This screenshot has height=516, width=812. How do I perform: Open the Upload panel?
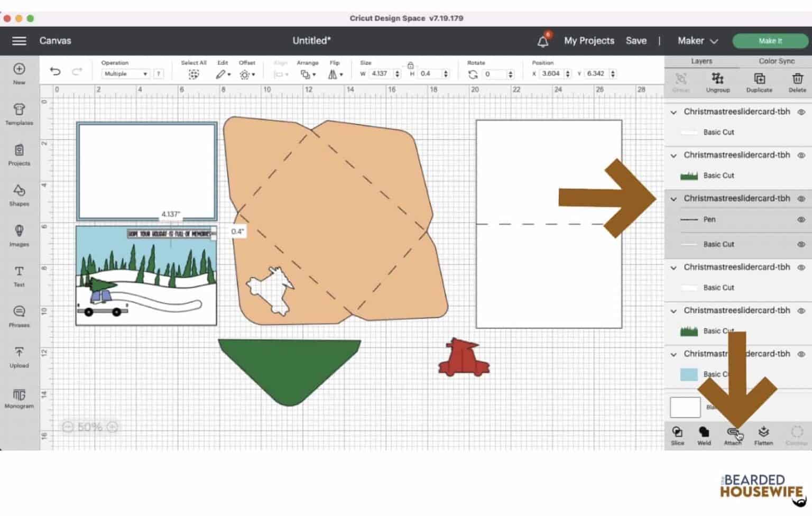point(19,356)
